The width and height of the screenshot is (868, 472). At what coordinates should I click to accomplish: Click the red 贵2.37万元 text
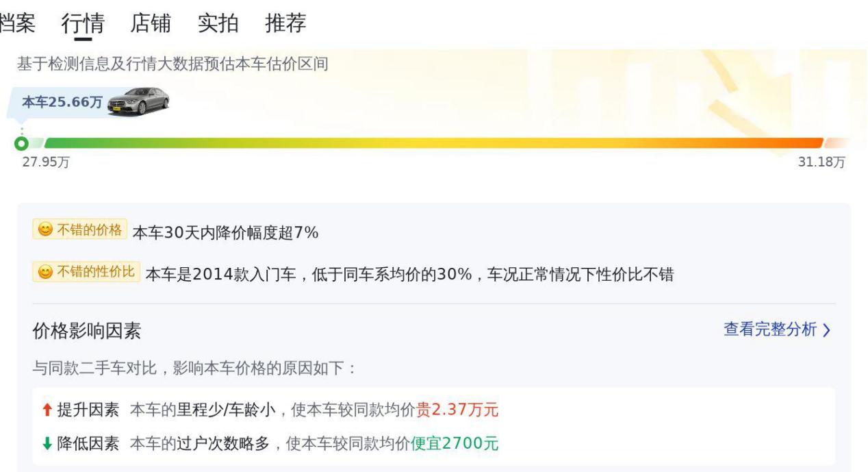(457, 410)
